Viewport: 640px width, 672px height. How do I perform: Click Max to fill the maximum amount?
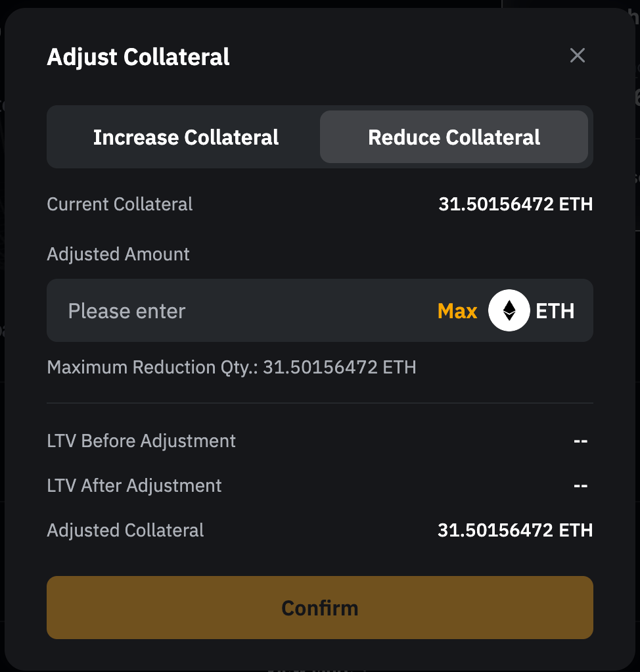(457, 311)
